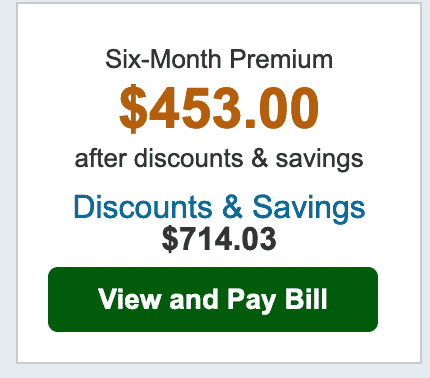Click the word Bill on the green button
This screenshot has width=430, height=378.
(x=306, y=299)
